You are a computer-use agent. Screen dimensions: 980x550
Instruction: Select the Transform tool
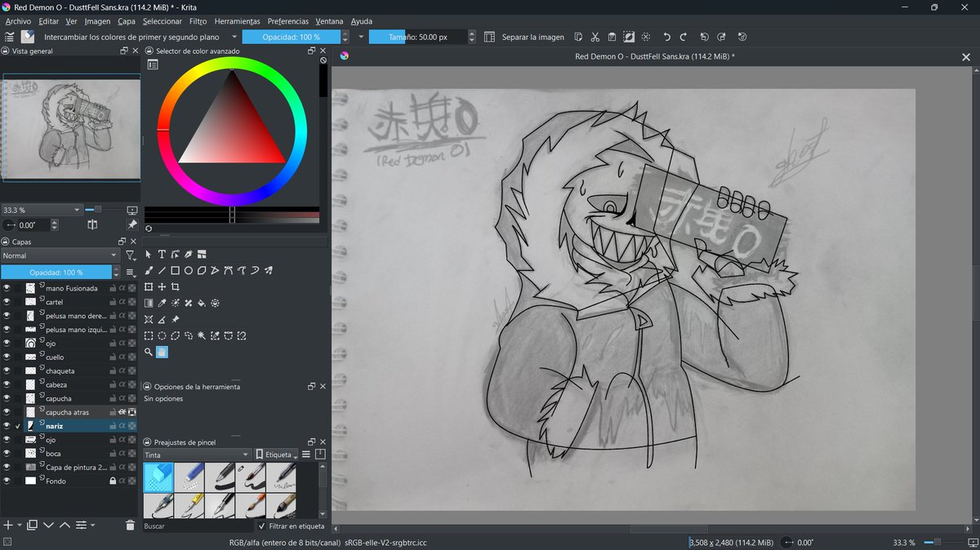149,286
